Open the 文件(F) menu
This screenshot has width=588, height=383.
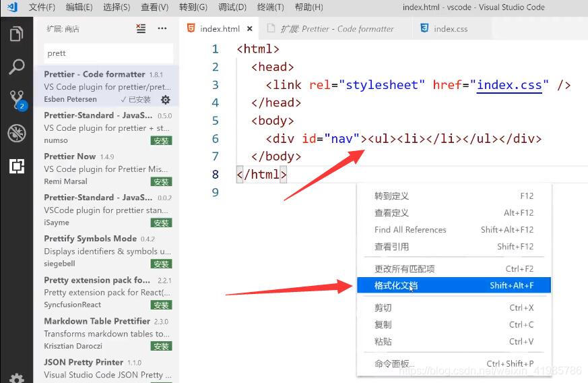[x=42, y=7]
